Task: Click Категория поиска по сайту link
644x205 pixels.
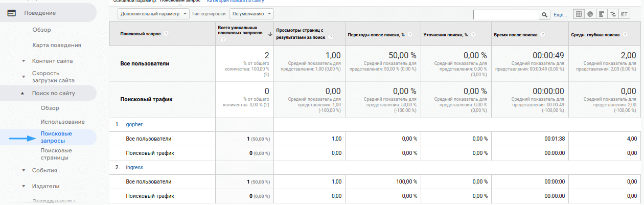Action: (x=236, y=2)
